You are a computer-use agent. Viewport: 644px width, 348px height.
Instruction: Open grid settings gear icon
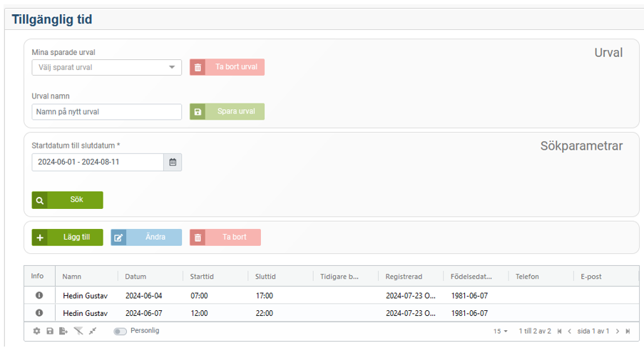[37, 332]
